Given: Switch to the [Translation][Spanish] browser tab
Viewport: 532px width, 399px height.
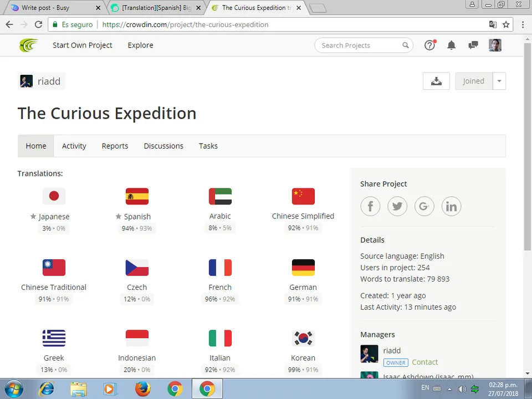Looking at the screenshot, I should pos(156,8).
